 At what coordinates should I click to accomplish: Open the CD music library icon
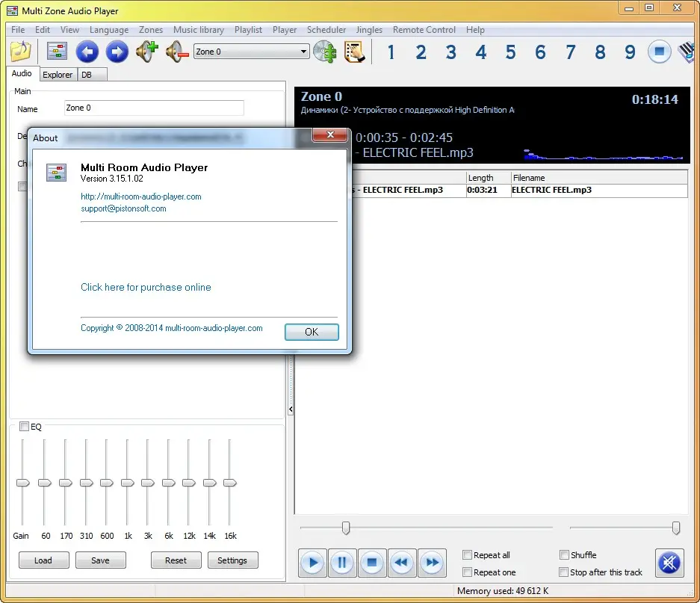pyautogui.click(x=324, y=52)
